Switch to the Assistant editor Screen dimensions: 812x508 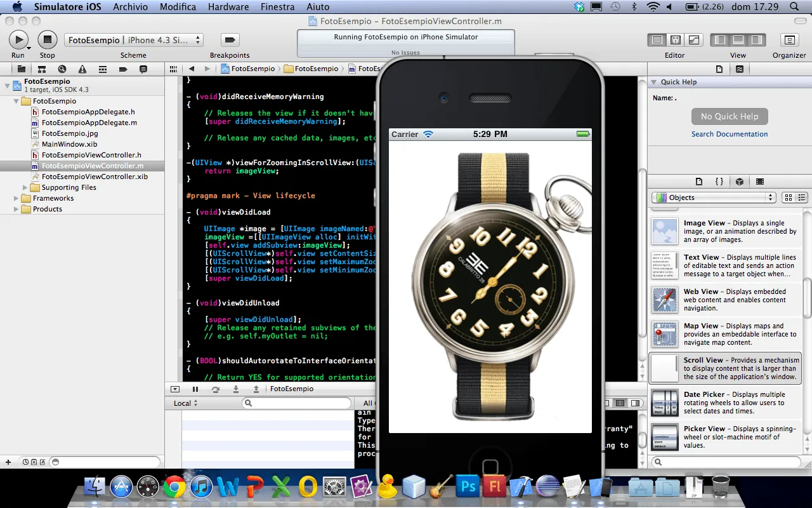coord(676,40)
